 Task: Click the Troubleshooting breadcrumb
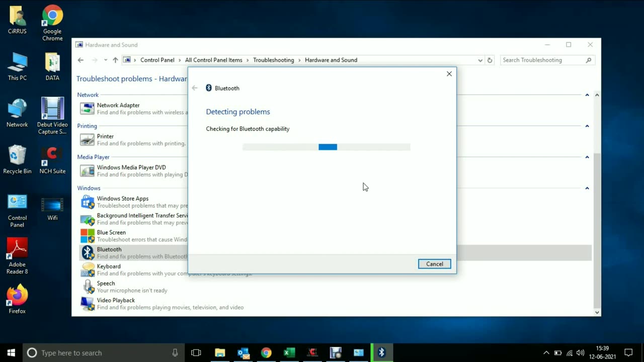[273, 60]
